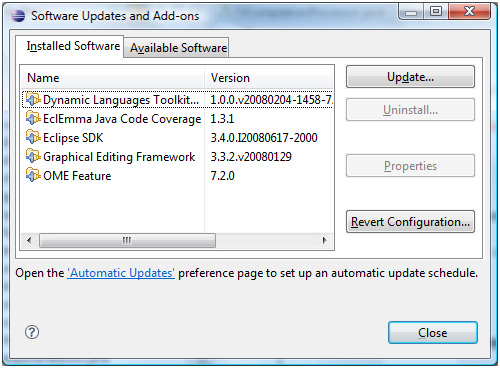Screen dimensions: 500x368
Task: Click version '1.0.0.v20080204-1458-7' cell
Action: [x=271, y=100]
